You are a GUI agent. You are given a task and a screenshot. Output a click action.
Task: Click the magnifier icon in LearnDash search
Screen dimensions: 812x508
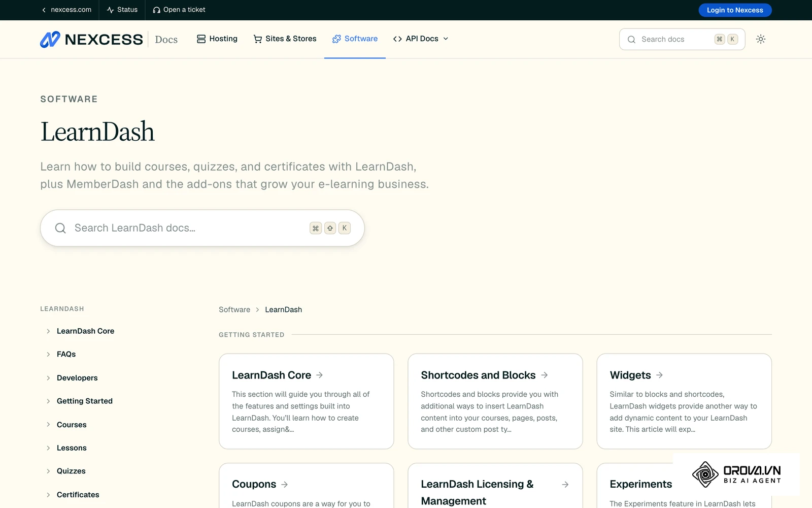click(60, 228)
